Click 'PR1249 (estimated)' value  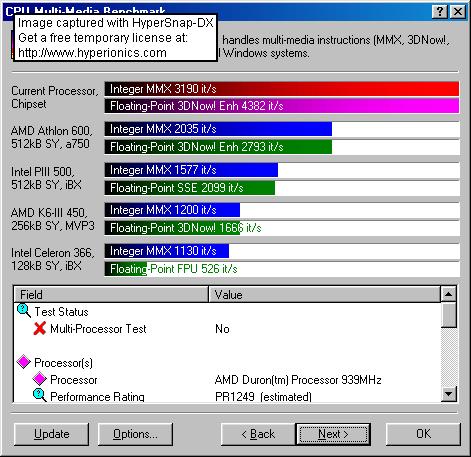pos(263,397)
